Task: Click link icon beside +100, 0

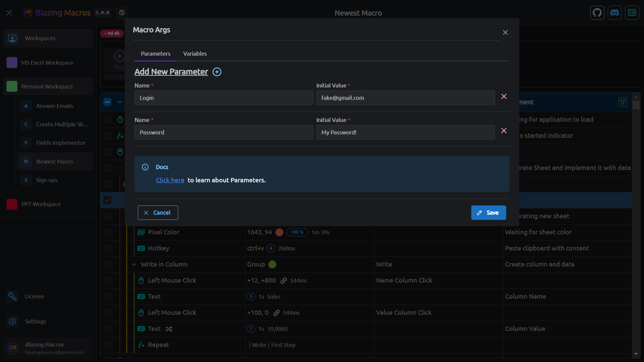Action: pos(276,313)
